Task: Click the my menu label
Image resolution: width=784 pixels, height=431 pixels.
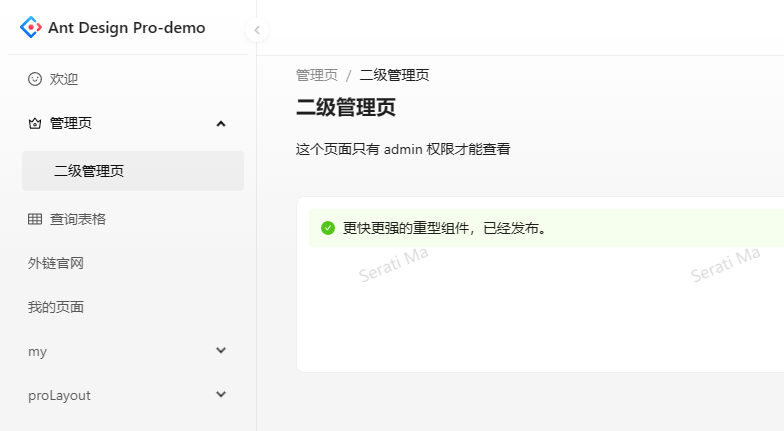Action: [x=38, y=351]
